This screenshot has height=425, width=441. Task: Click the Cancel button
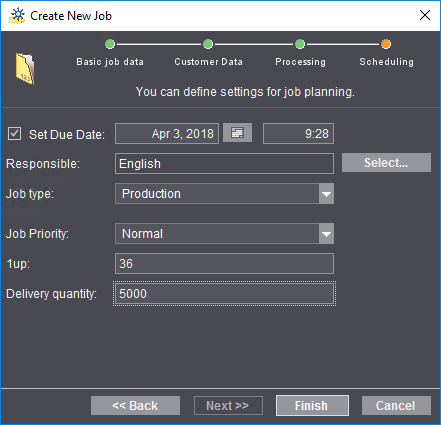click(396, 406)
